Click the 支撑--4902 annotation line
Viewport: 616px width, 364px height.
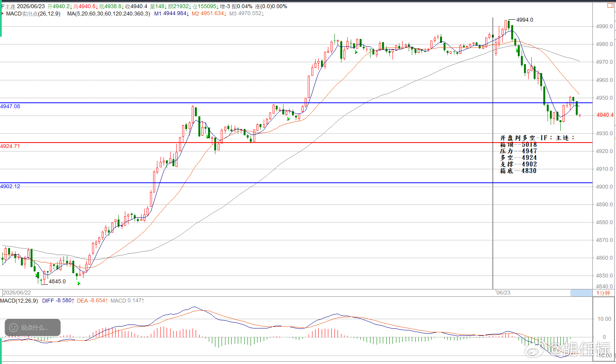click(518, 164)
